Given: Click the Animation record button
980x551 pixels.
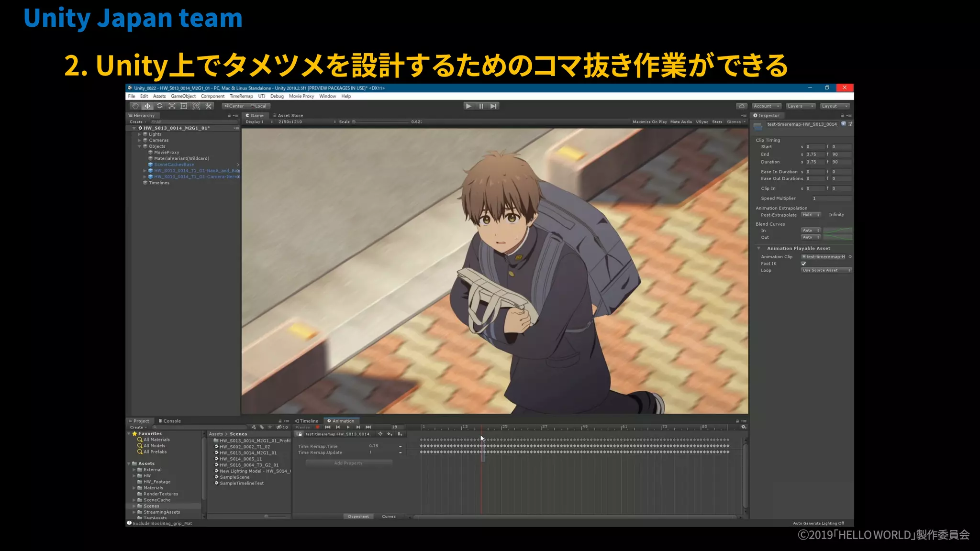Looking at the screenshot, I should coord(317,427).
